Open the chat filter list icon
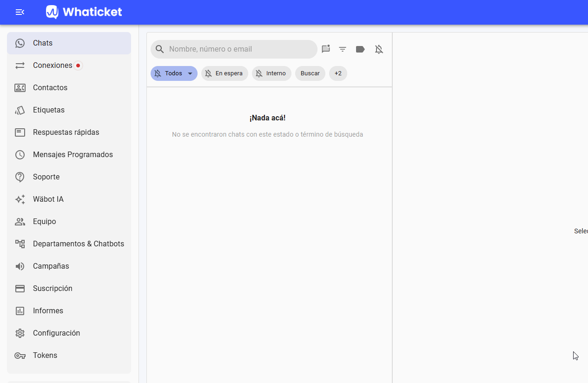This screenshot has width=588, height=383. coord(343,49)
